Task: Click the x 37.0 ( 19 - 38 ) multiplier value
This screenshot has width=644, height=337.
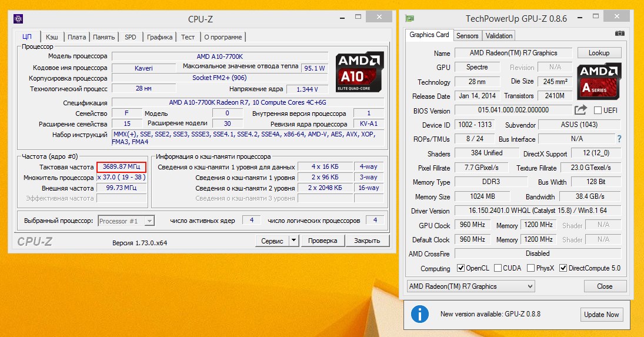Action: (x=122, y=178)
